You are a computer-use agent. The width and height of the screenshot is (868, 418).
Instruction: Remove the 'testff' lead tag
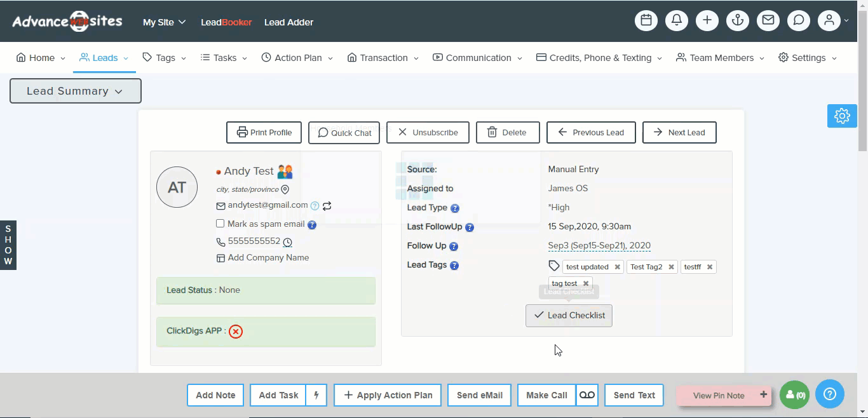point(710,267)
